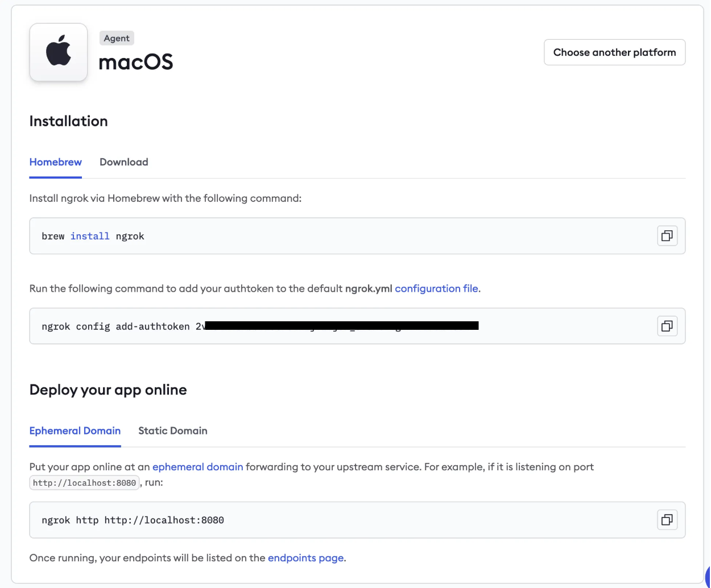
Task: Click the brew install ngrok code text
Action: point(93,236)
